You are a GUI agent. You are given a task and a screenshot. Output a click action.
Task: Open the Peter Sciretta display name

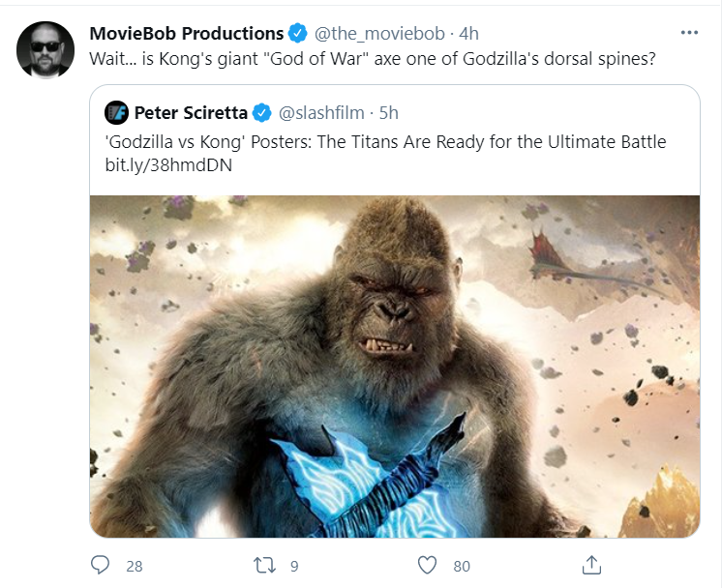pos(191,113)
